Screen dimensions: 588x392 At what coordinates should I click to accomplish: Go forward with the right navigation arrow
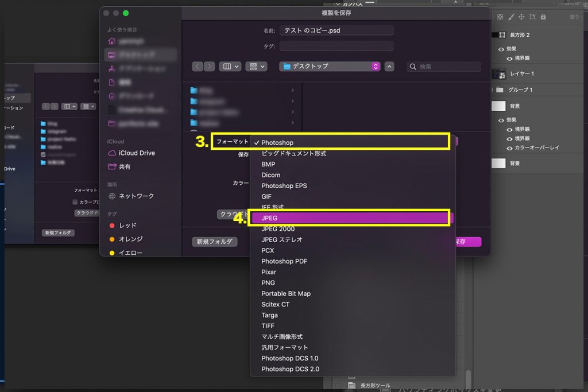coord(209,67)
